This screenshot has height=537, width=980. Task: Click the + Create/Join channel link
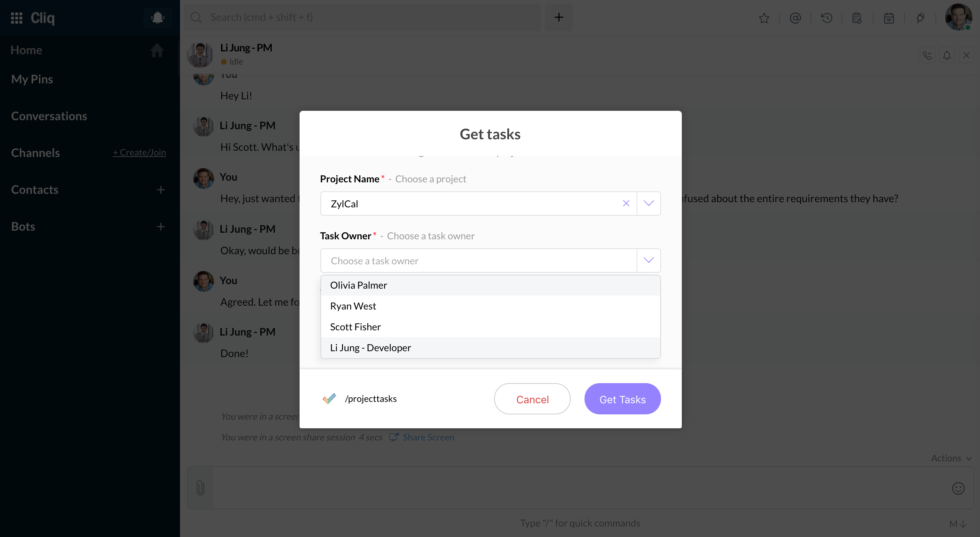pos(139,152)
